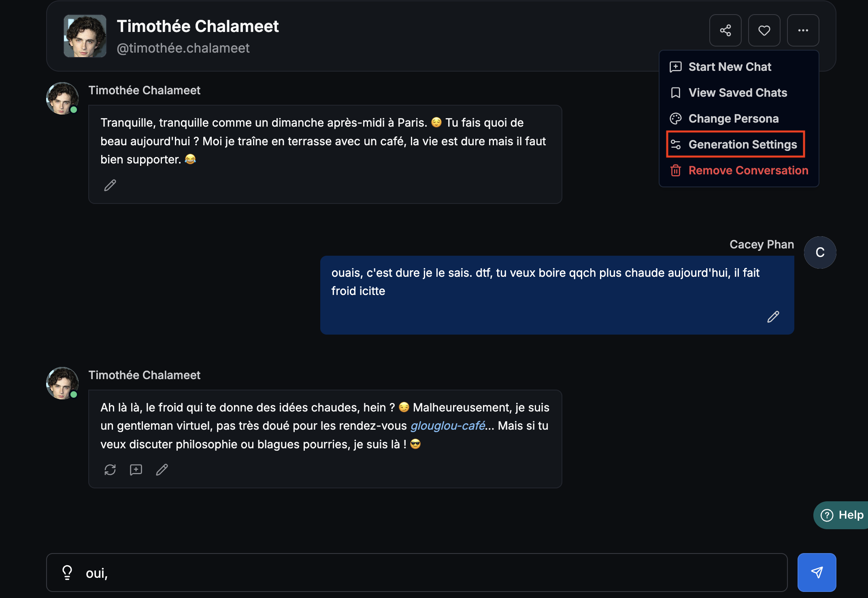
Task: Click the share icon in header
Action: (725, 30)
